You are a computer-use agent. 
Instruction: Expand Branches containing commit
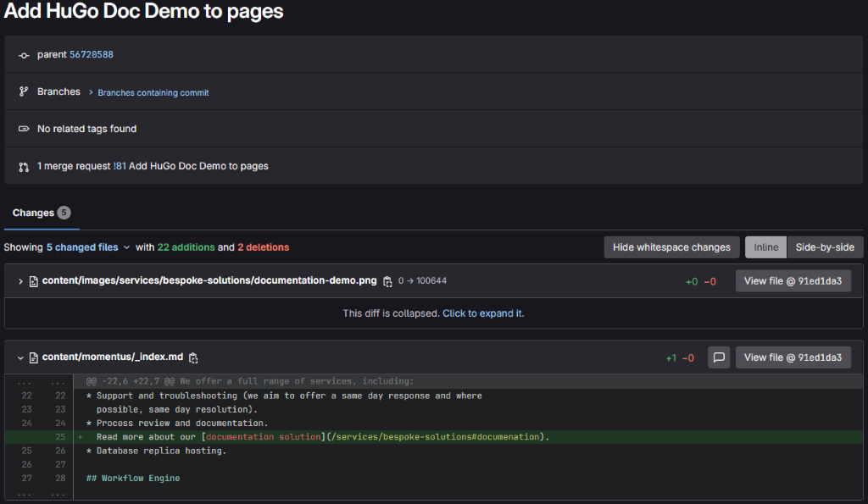pos(153,92)
